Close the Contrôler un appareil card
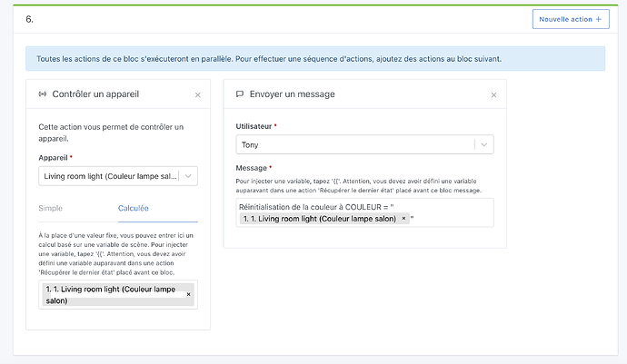 pyautogui.click(x=197, y=95)
